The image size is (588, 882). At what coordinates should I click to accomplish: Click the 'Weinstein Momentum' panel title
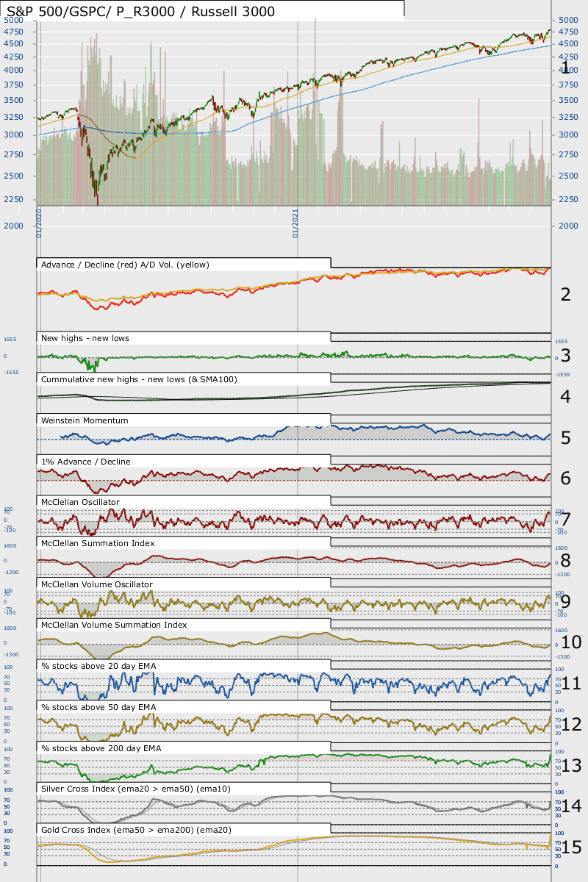pos(85,420)
